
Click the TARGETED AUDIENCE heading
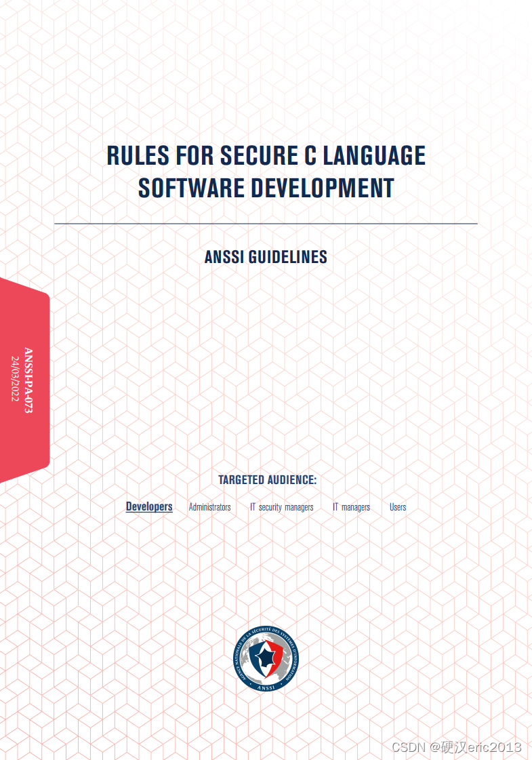coord(268,480)
